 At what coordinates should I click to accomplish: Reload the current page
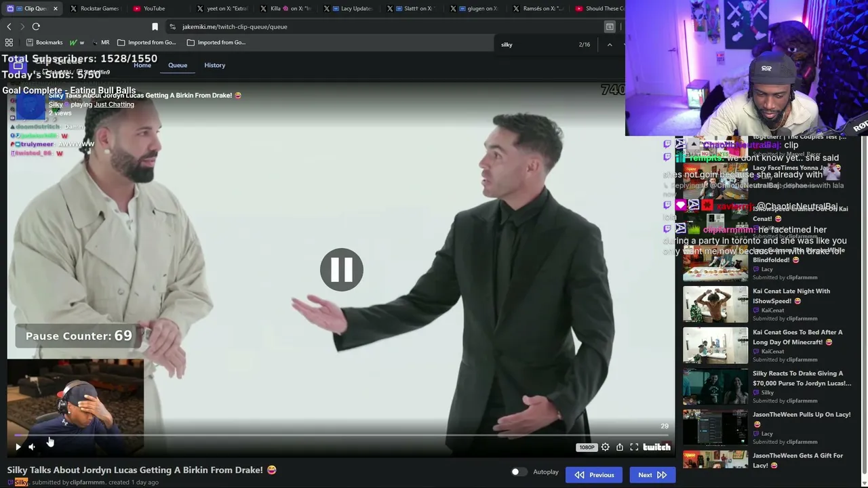click(x=36, y=26)
